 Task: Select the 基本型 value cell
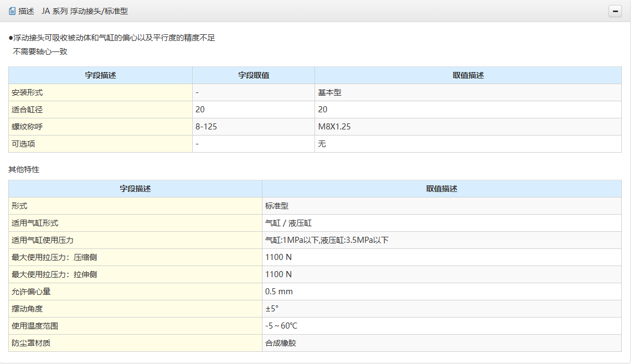click(x=329, y=92)
